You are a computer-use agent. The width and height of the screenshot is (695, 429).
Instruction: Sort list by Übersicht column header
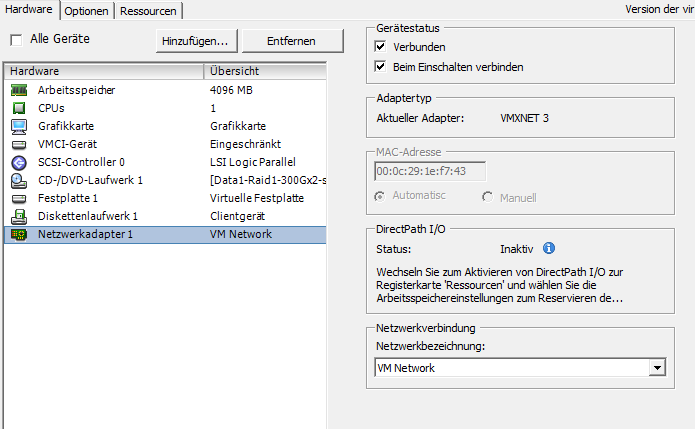click(265, 71)
